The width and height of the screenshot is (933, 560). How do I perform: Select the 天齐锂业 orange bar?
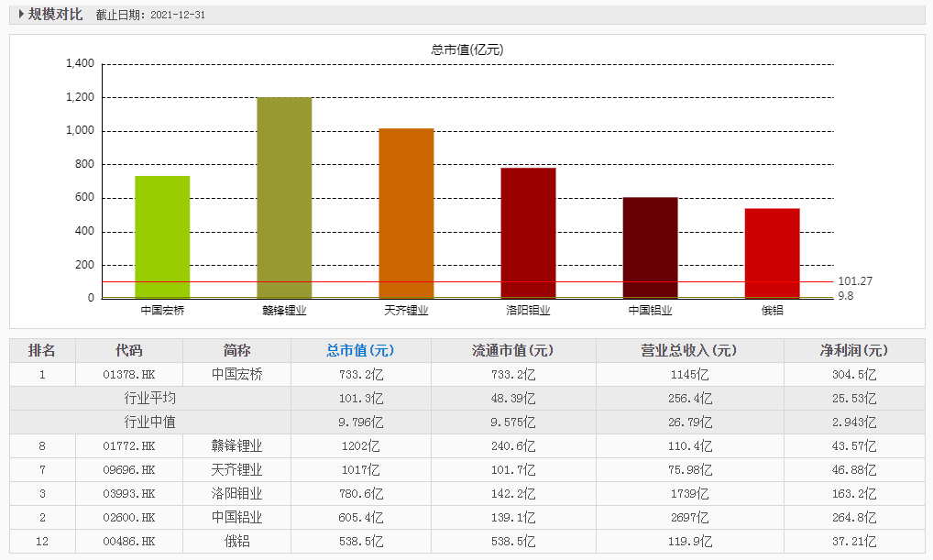point(406,213)
